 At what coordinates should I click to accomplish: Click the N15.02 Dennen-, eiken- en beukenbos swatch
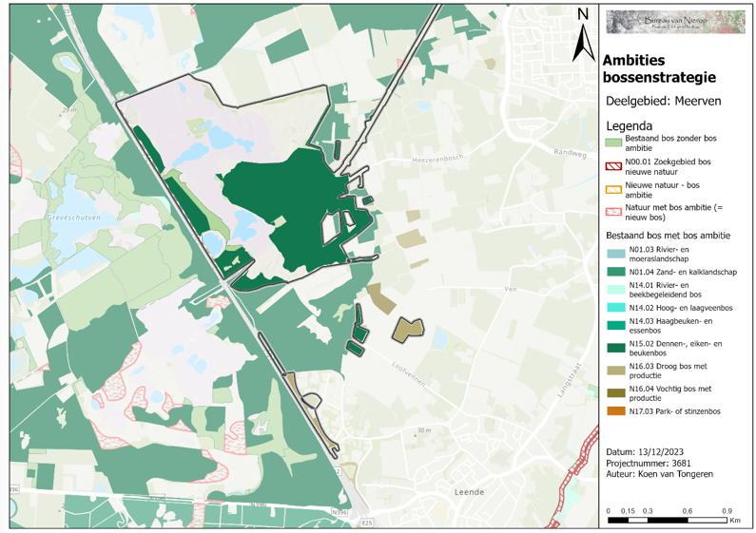[x=614, y=348]
